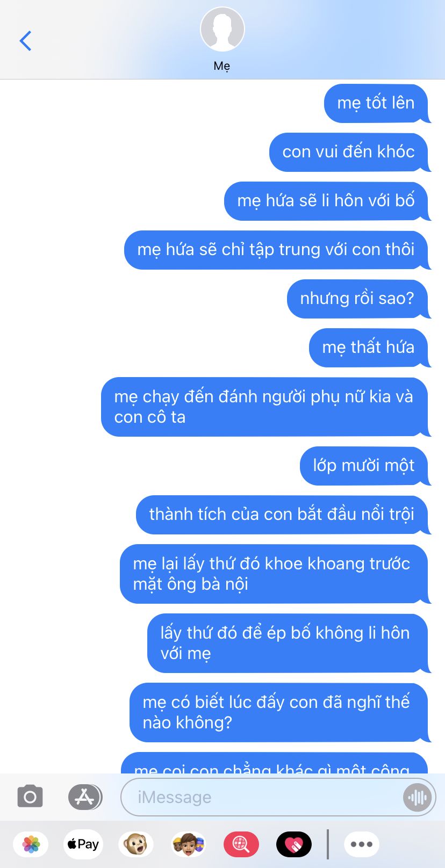The image size is (445, 868).
Task: Select the message 'mẹ hứa sẽ li hôn với bố'
Action: pos(327,201)
